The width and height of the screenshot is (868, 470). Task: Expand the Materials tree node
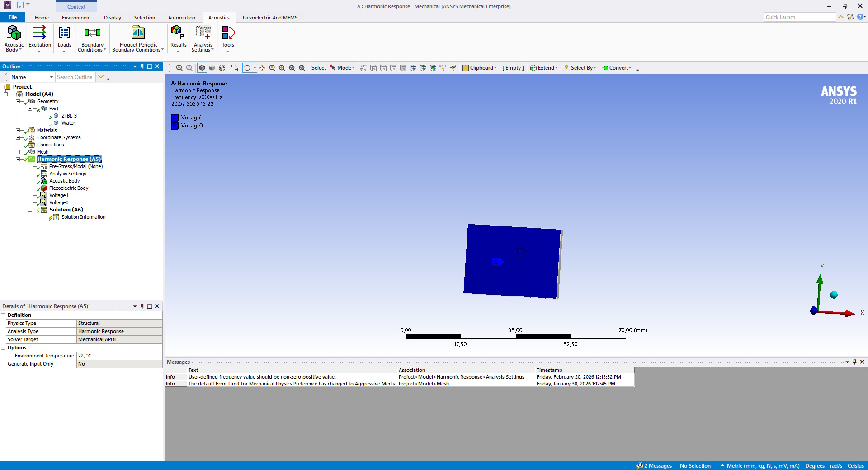point(18,130)
